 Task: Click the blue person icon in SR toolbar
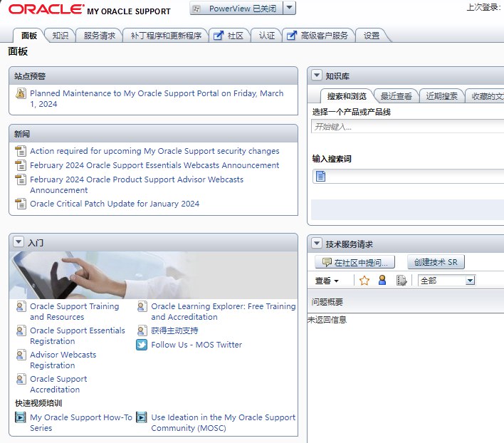click(x=382, y=281)
